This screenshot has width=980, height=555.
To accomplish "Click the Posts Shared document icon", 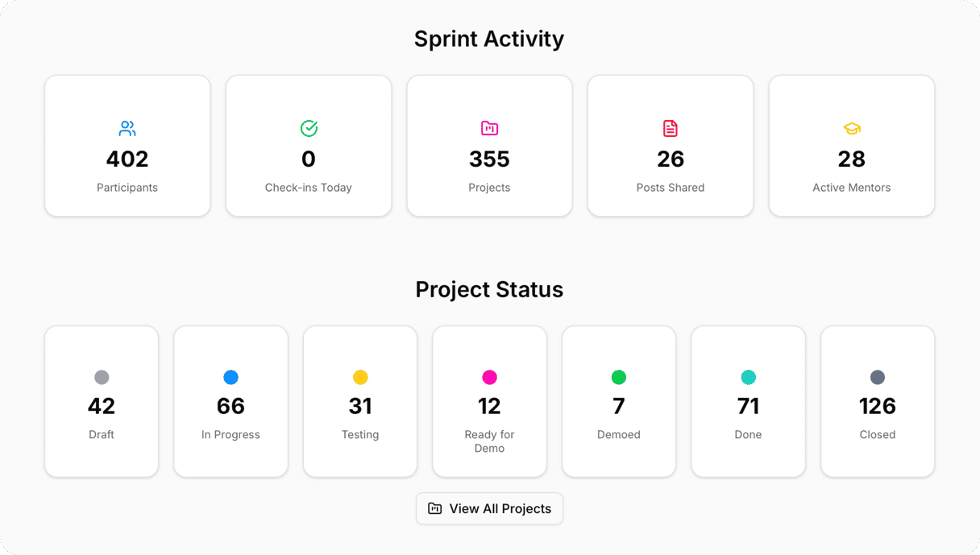I will coord(671,127).
